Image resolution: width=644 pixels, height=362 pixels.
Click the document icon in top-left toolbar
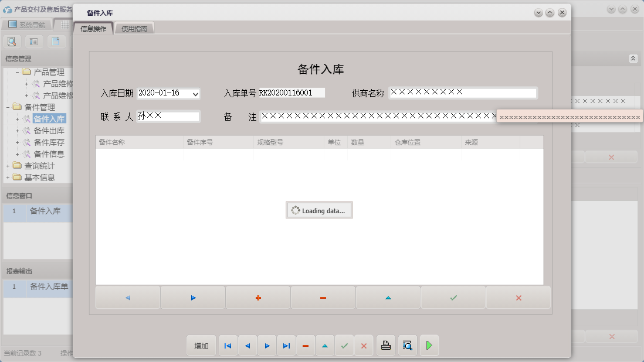[x=55, y=41]
